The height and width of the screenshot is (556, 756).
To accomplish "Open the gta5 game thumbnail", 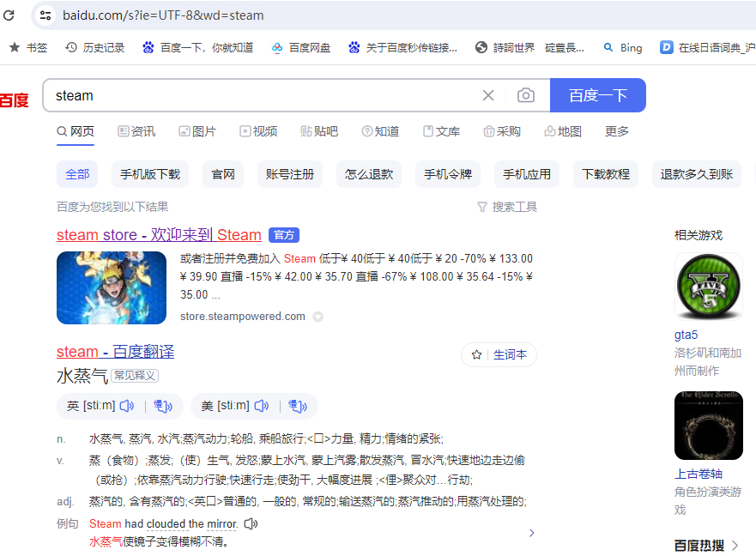I will click(708, 287).
